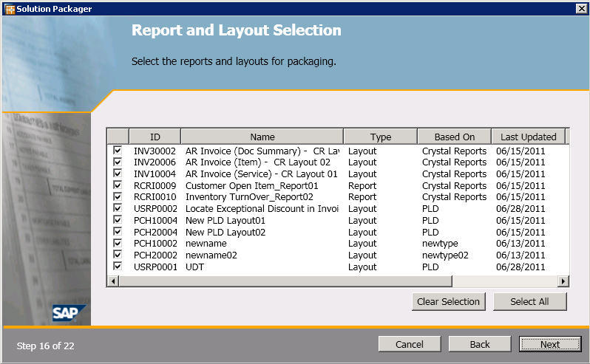The image size is (590, 364).
Task: Click 'Report' type in RCRI0010 row
Action: pyautogui.click(x=362, y=197)
